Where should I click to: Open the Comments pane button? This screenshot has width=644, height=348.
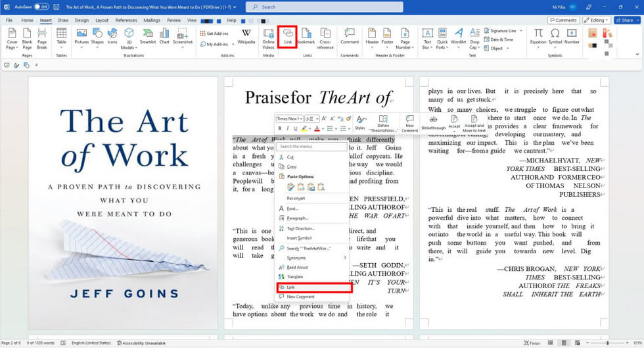(564, 20)
